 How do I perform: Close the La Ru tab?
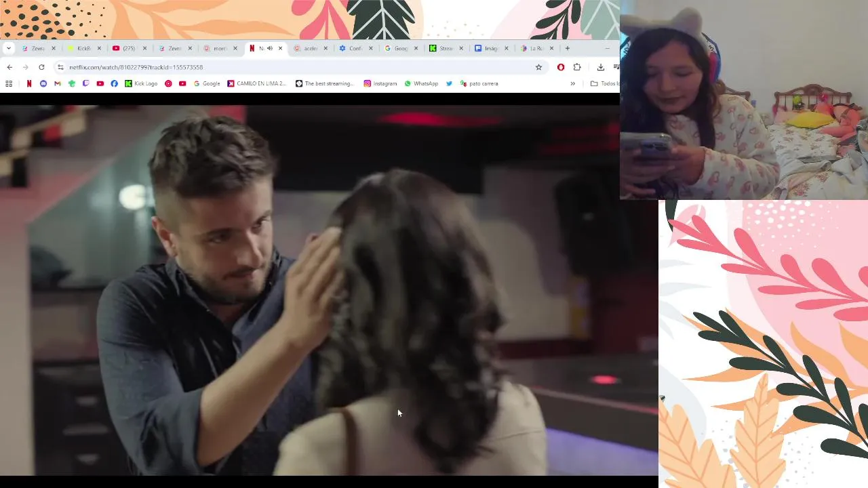(x=551, y=48)
